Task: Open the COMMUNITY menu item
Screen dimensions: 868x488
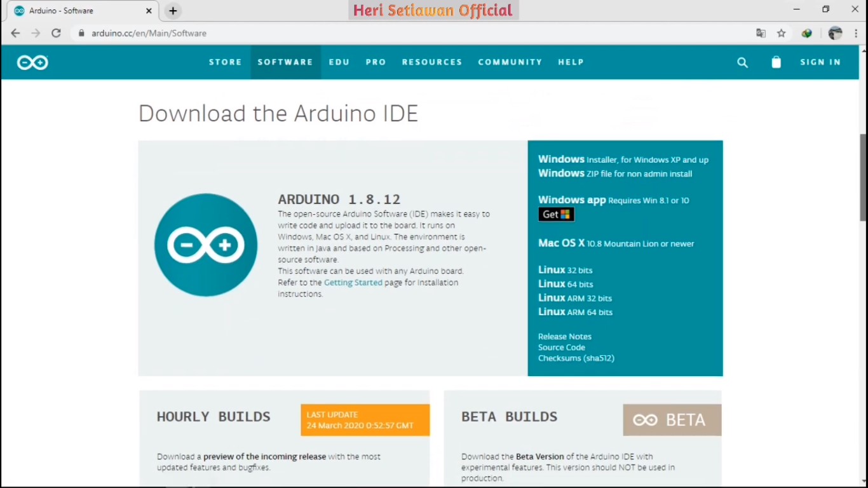Action: click(x=510, y=62)
